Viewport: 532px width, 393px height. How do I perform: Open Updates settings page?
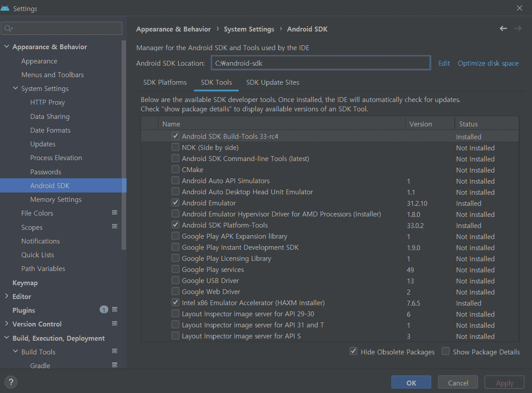43,144
